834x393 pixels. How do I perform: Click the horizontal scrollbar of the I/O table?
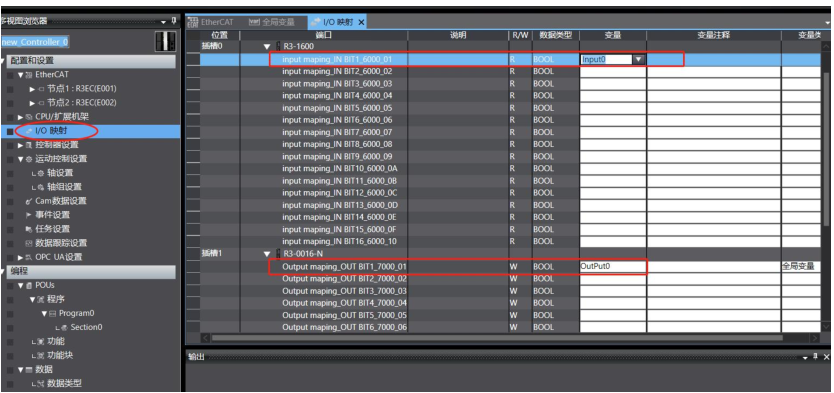497,338
